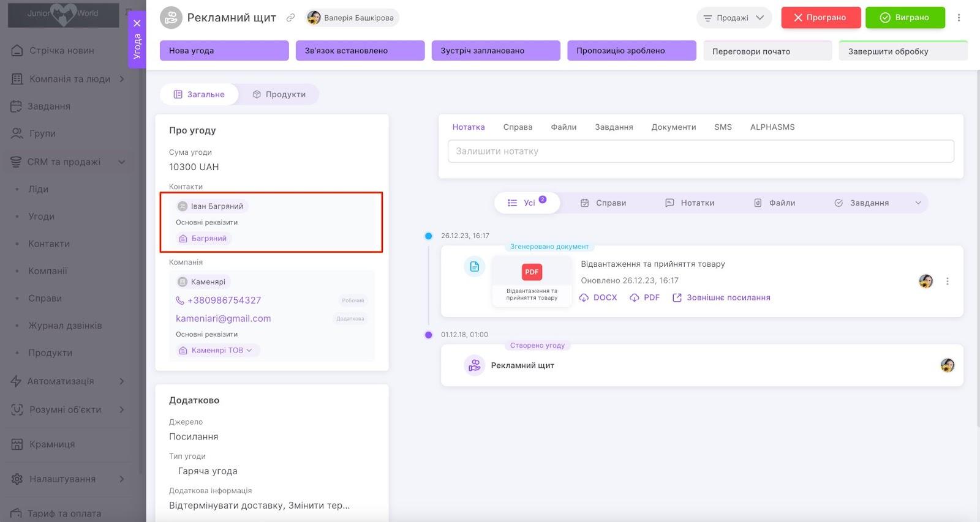The height and width of the screenshot is (522, 980).
Task: Open Валерія Башкірова responsible person chip
Action: tap(352, 18)
